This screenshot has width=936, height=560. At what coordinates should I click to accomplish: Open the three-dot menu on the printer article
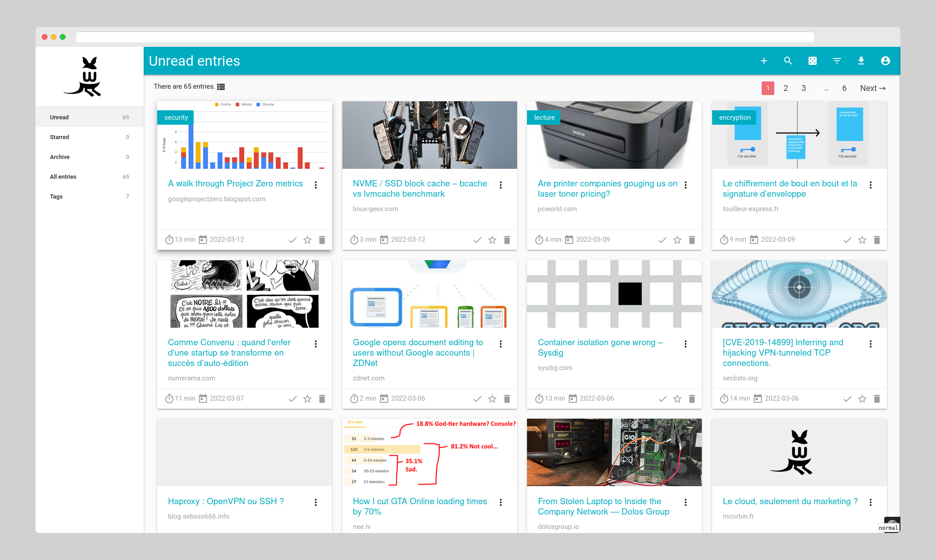686,185
